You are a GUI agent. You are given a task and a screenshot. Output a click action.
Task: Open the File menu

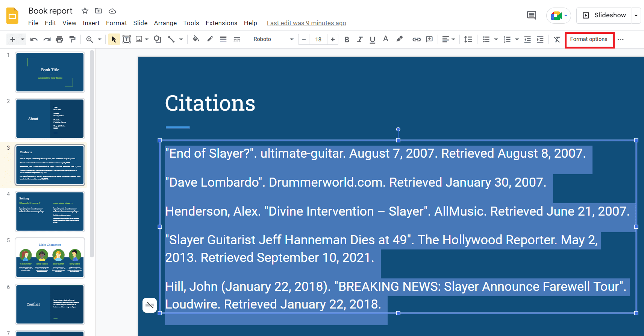33,23
